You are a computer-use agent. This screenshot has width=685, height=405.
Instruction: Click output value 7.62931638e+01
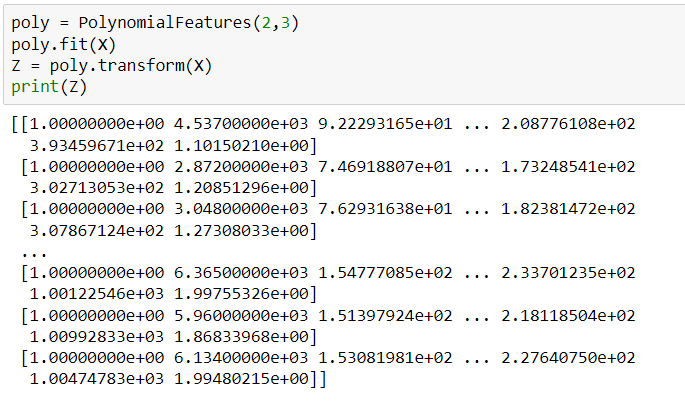(385, 209)
